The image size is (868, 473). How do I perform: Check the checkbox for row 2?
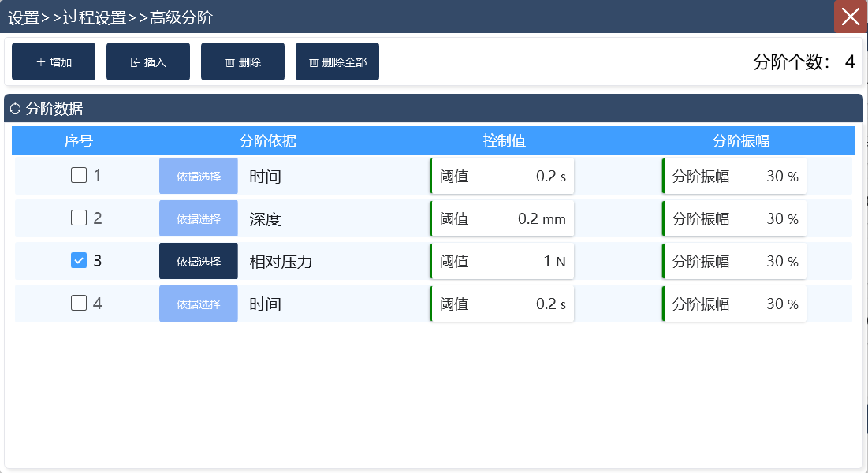[79, 218]
